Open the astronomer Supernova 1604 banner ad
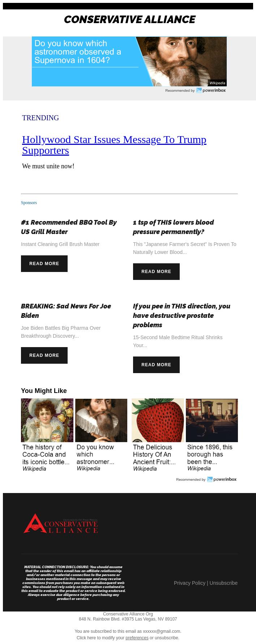The width and height of the screenshot is (256, 644). pyautogui.click(x=129, y=61)
